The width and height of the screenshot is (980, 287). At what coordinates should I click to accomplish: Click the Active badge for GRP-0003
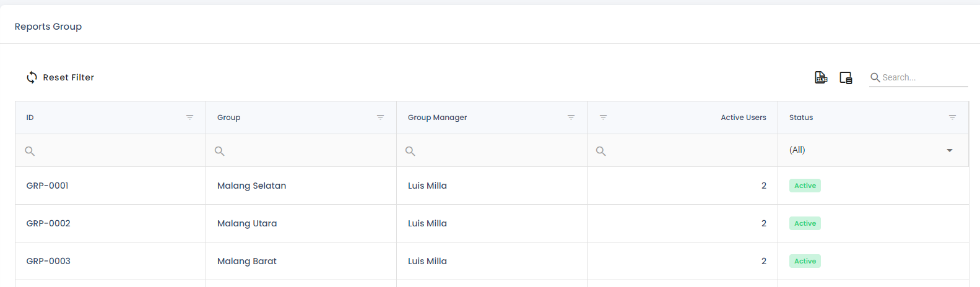click(805, 261)
